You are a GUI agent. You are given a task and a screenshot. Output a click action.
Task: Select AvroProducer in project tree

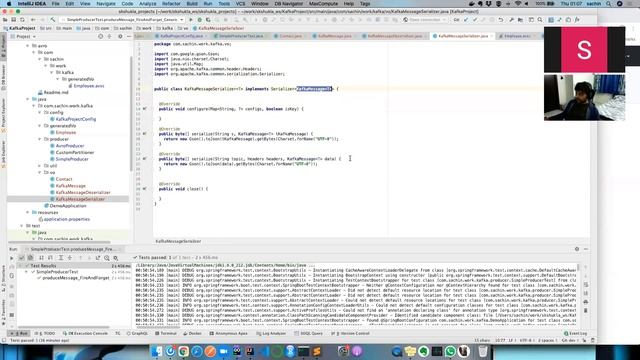click(70, 146)
